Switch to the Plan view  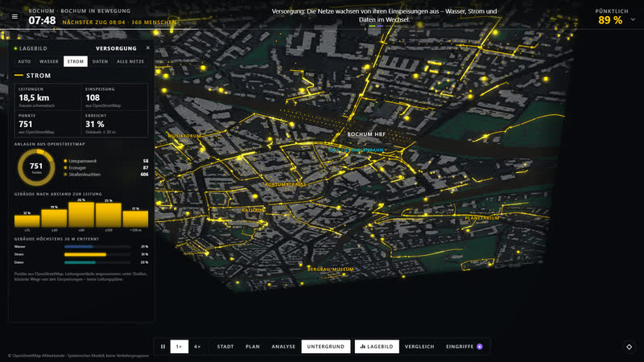[253, 347]
